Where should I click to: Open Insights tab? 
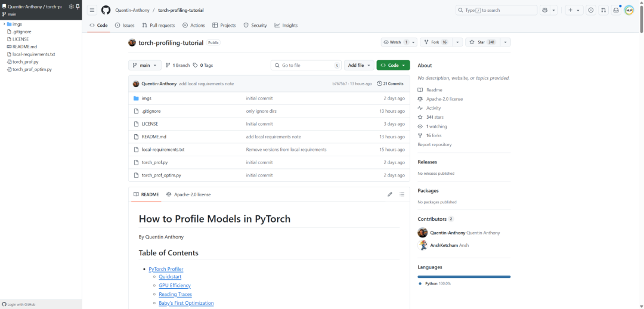point(286,25)
